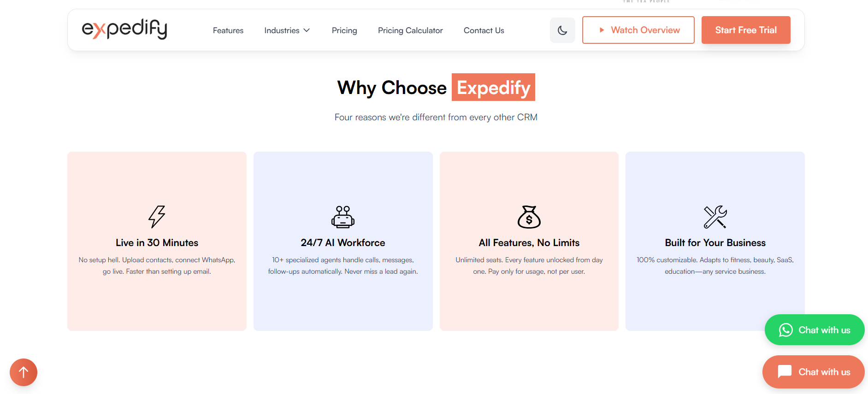Open the Features menu item
This screenshot has width=868, height=394.
[x=228, y=30]
